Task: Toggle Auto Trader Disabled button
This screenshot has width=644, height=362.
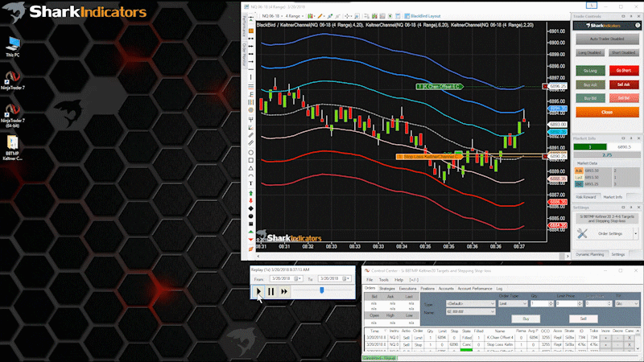Action: [x=607, y=39]
